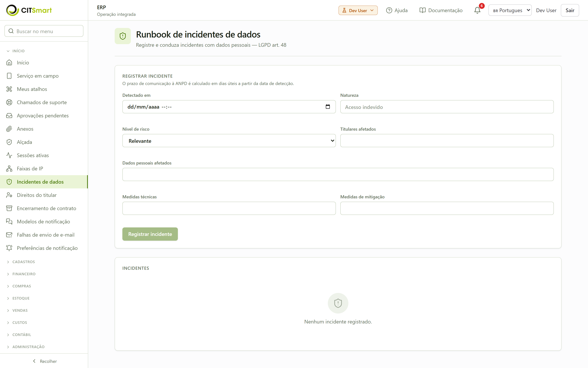The image size is (588, 368).
Task: Click the Alçada shield icon
Action: tap(9, 142)
